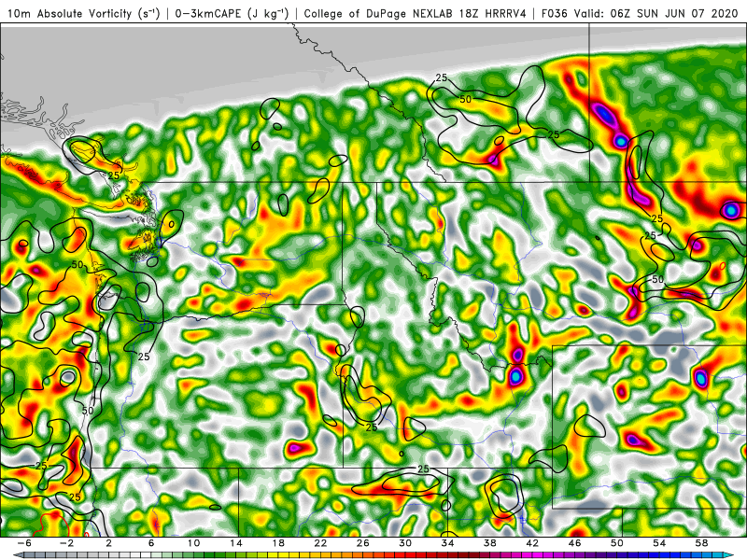Viewport: 747px width, 560px height.
Task: Click the "10m Absolute Vorticity (s⁻¹)" title text
Action: tap(84, 14)
